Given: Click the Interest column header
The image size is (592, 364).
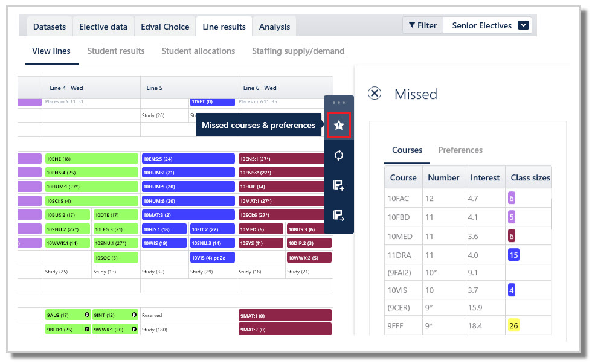Looking at the screenshot, I should 484,177.
